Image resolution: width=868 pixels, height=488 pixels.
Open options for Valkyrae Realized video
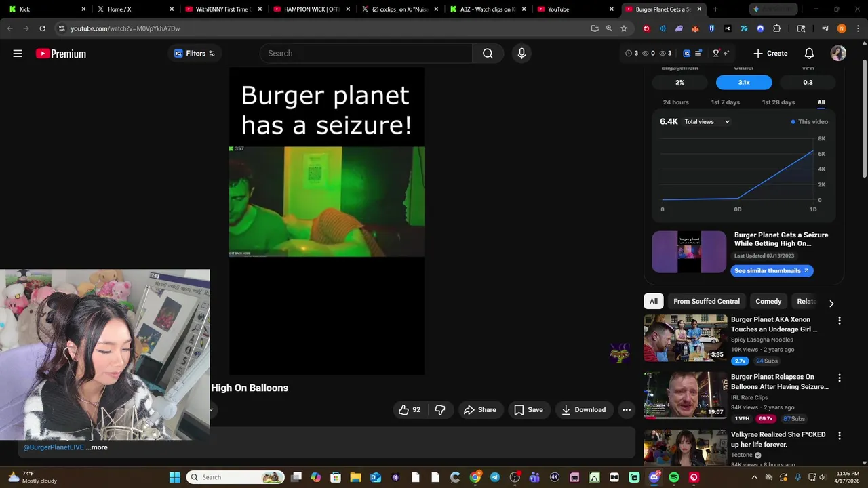840,436
